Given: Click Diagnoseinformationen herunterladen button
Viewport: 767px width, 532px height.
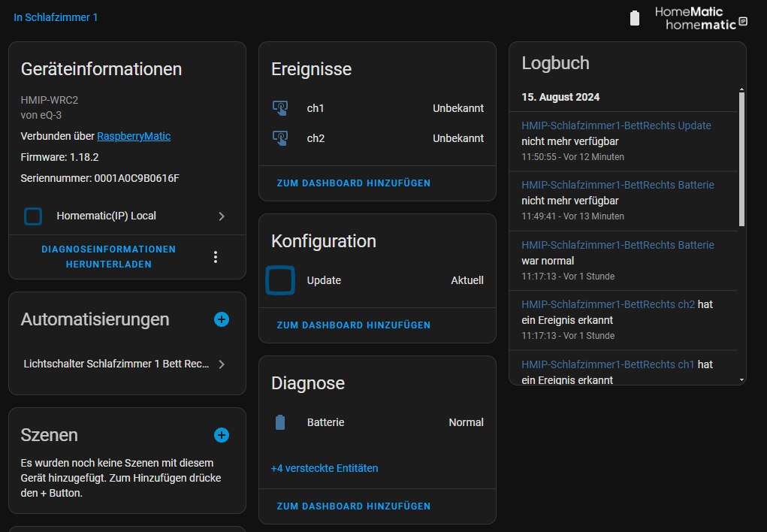Looking at the screenshot, I should [x=109, y=257].
